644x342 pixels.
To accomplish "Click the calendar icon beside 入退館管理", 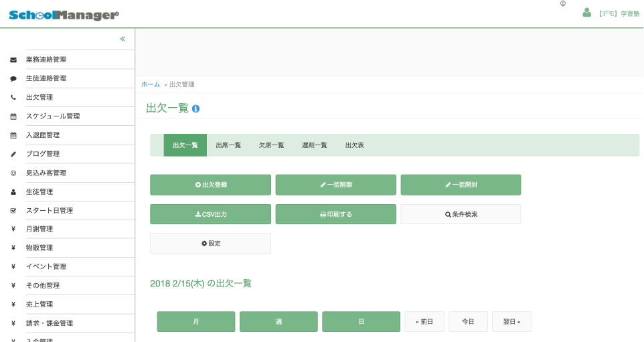I will click(x=13, y=135).
